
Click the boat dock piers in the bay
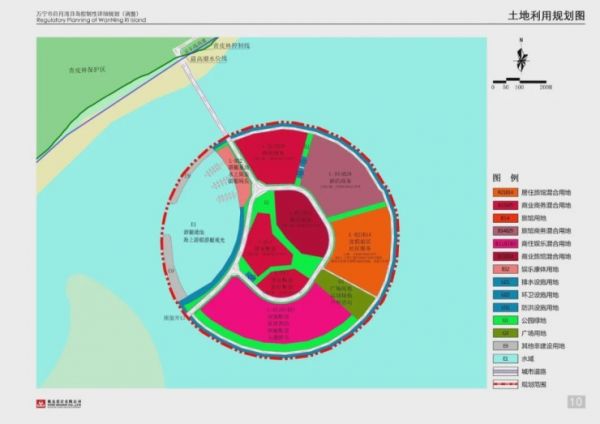pyautogui.click(x=218, y=184)
